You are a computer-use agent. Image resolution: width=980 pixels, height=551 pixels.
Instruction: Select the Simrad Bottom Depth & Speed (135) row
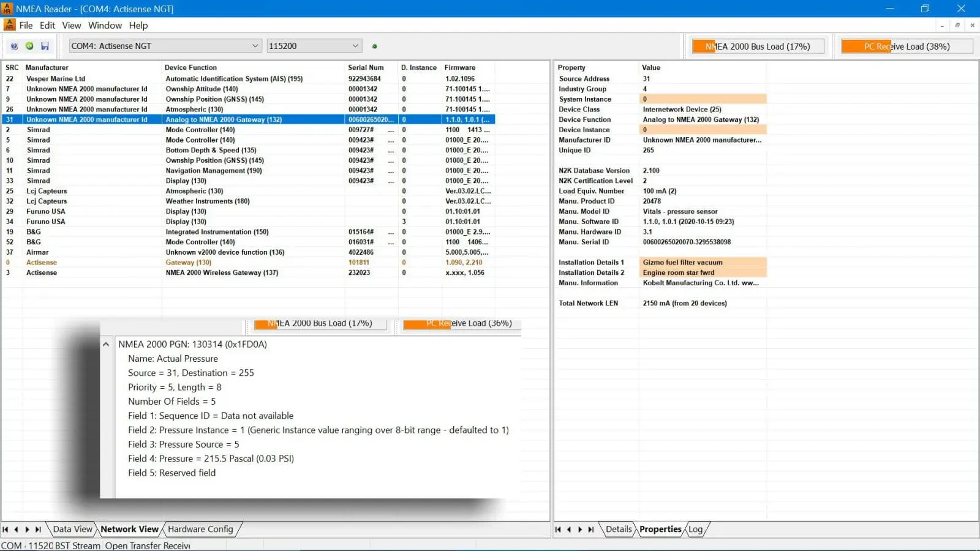click(249, 151)
